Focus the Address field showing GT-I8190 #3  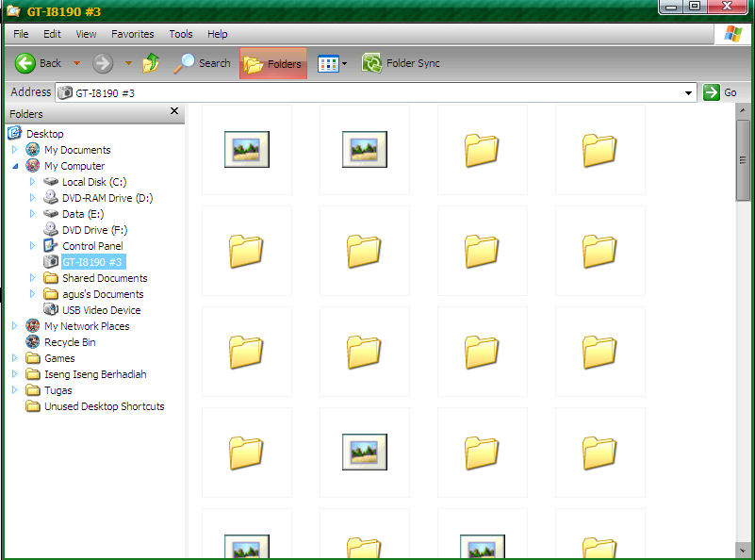tap(375, 93)
